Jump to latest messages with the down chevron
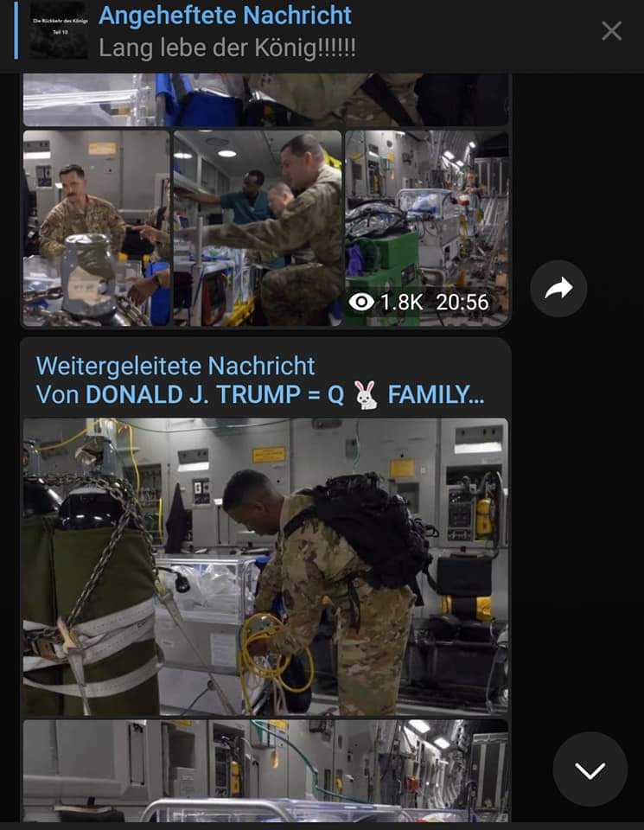The width and height of the screenshot is (644, 830). 590,769
